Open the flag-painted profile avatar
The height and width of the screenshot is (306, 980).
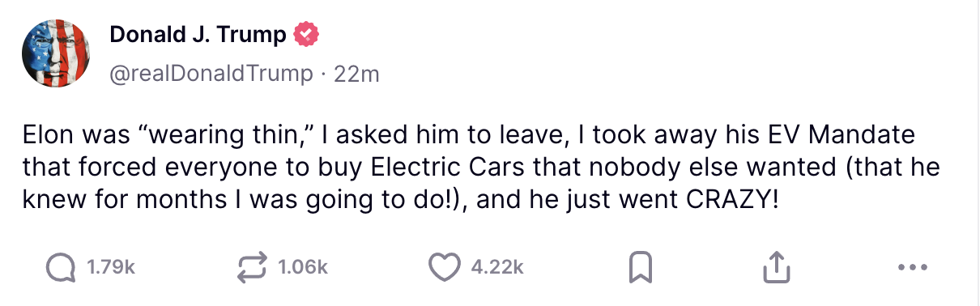click(56, 53)
